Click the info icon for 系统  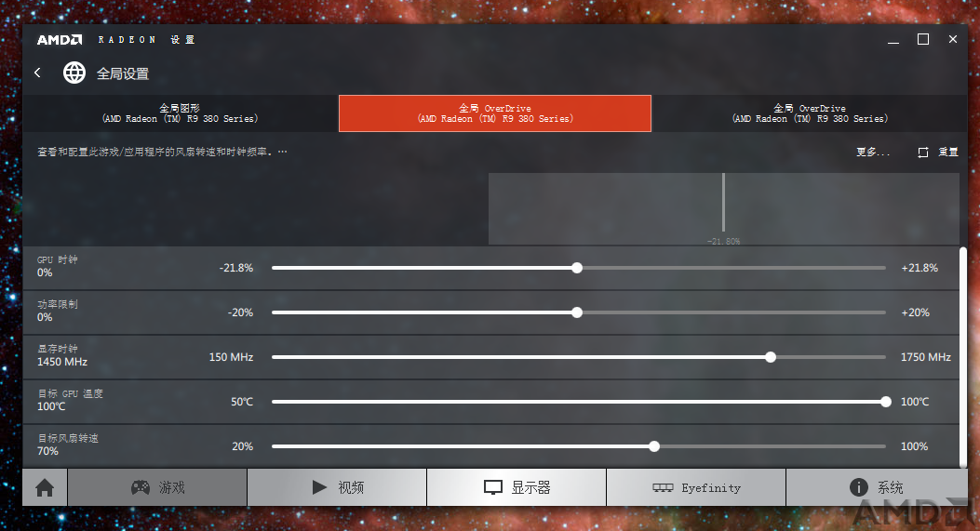pyautogui.click(x=859, y=487)
